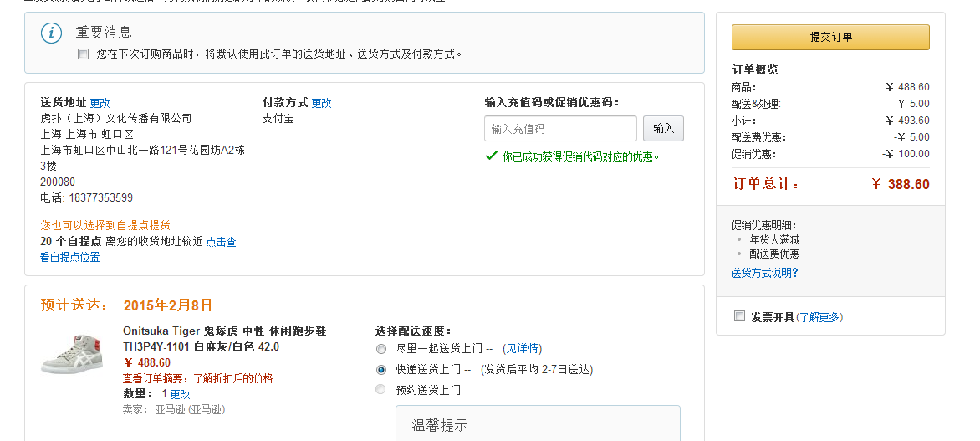Click the 输入 button for promo code
This screenshot has width=980, height=441.
tap(663, 128)
